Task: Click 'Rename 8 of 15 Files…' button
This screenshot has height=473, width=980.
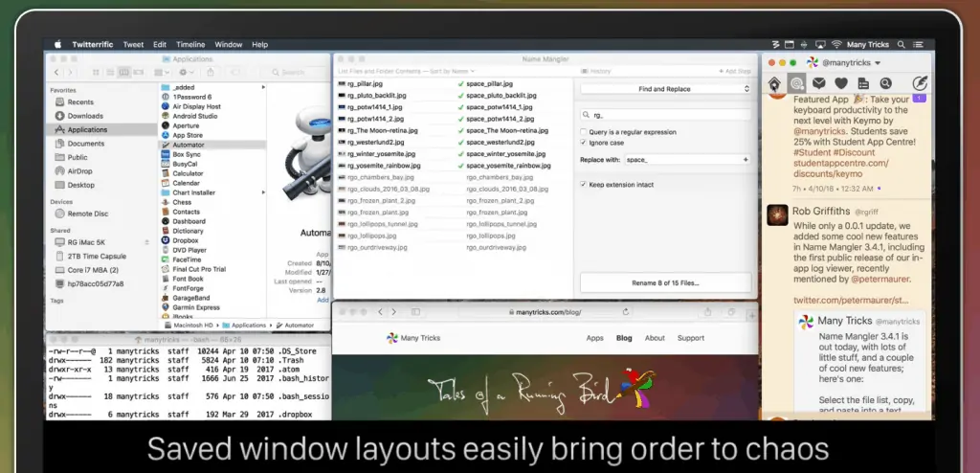Action: coord(665,282)
